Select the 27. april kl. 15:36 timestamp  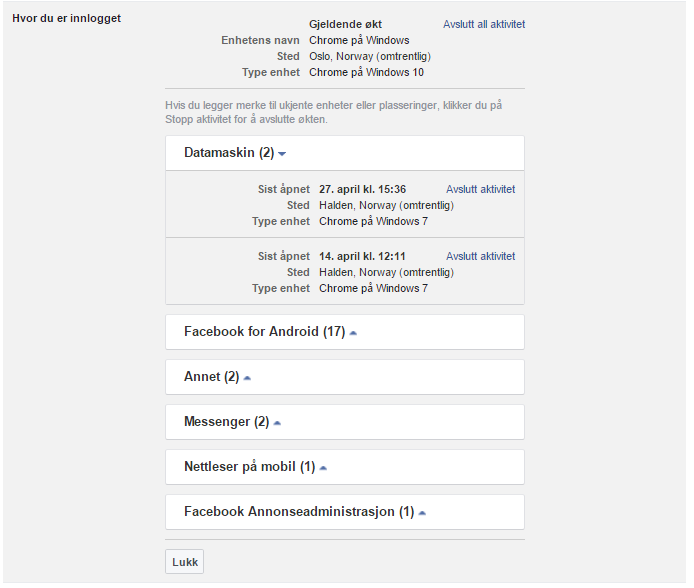click(x=362, y=189)
